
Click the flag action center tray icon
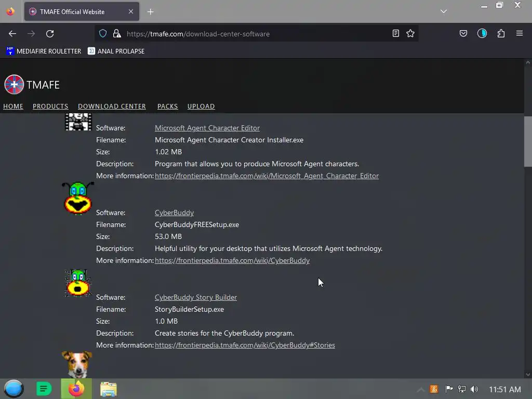(449, 389)
